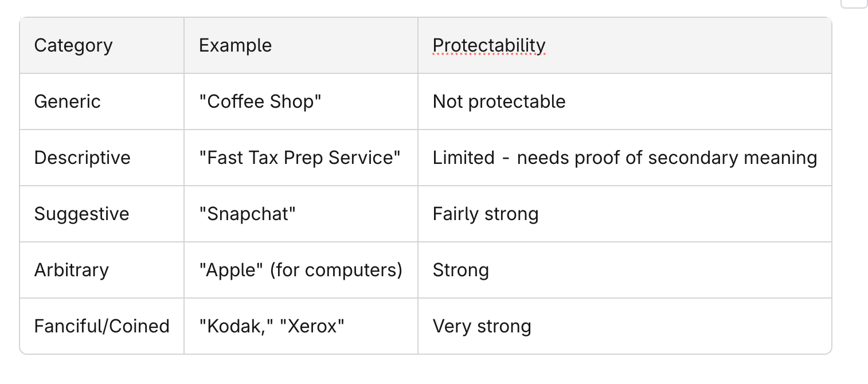Click the Not protectable cell

point(624,101)
